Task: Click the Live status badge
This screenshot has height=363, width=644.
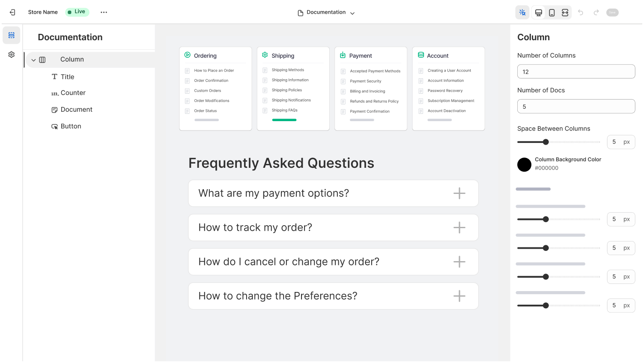Action: point(77,12)
